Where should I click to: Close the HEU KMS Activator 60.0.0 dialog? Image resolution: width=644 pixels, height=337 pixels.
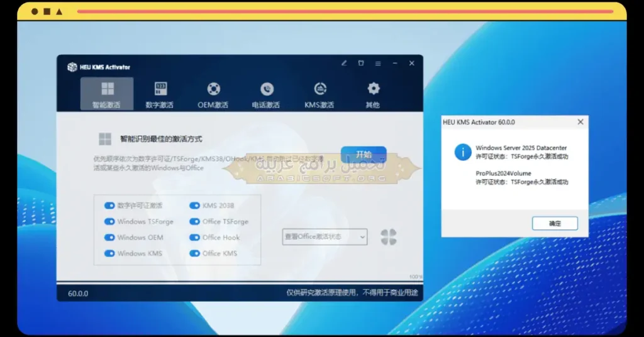(x=580, y=122)
